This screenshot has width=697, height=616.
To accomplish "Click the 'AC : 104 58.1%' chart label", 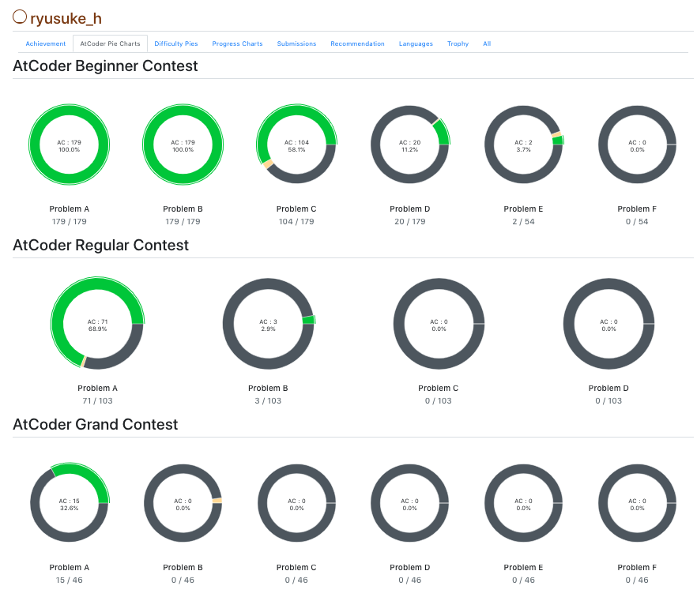I will point(296,146).
